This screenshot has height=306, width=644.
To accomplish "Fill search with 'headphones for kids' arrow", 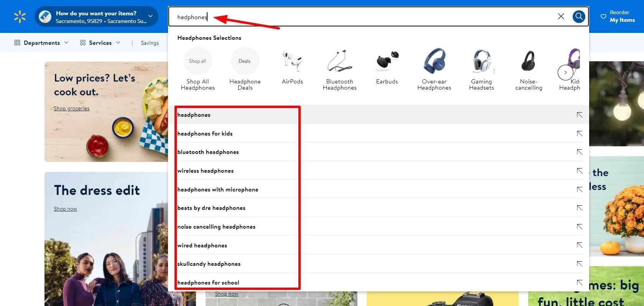I will coord(579,134).
